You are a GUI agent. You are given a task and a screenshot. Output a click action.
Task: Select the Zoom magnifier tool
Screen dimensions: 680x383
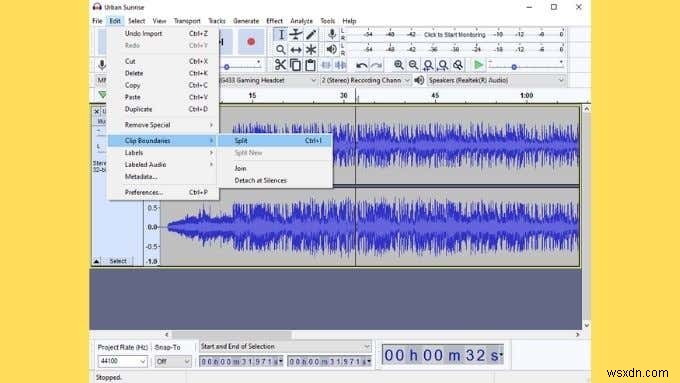(281, 49)
